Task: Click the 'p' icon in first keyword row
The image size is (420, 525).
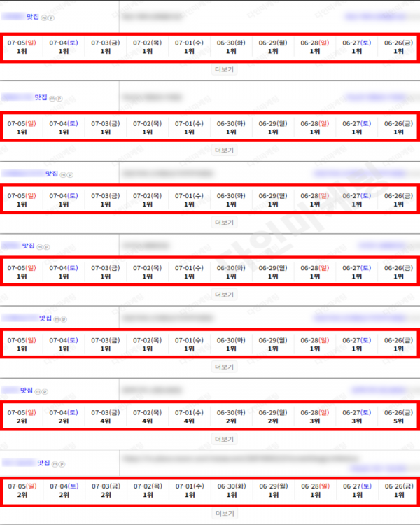Action: [51, 18]
